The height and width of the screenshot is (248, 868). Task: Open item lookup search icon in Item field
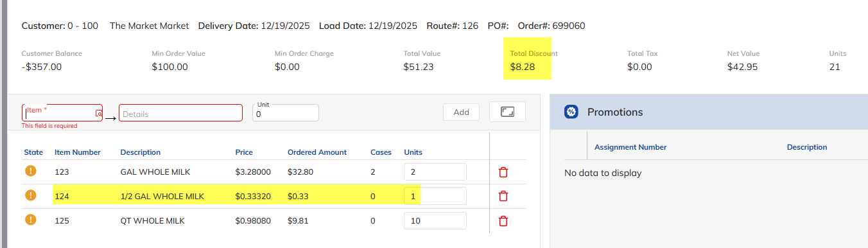click(98, 113)
